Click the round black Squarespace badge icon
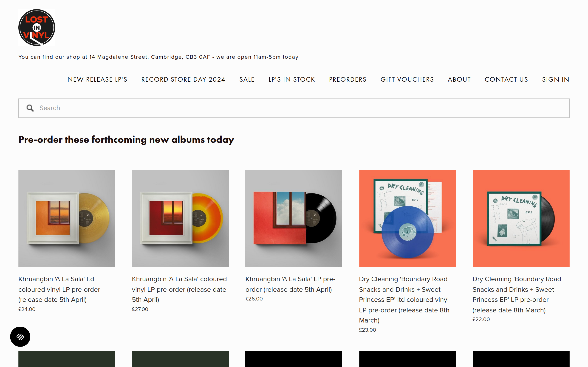Image resolution: width=588 pixels, height=367 pixels. coord(20,337)
